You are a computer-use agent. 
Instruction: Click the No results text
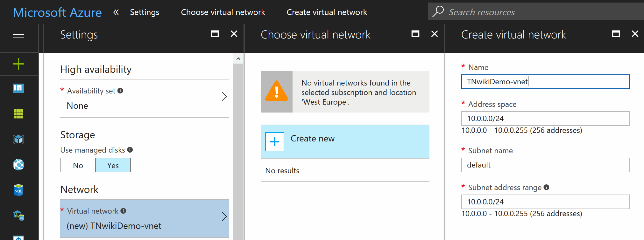click(282, 171)
